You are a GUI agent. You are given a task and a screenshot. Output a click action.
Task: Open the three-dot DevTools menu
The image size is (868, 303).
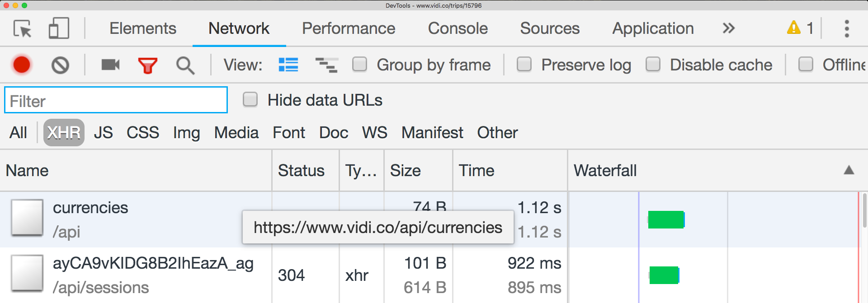coord(847,28)
